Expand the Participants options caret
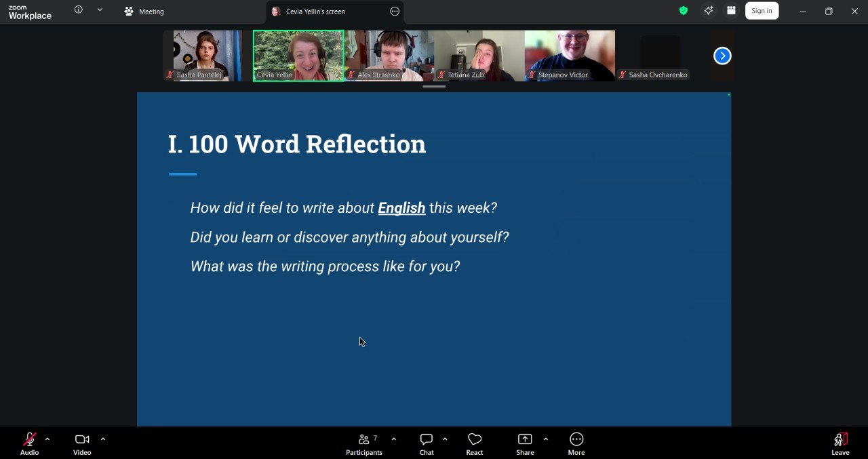Image resolution: width=868 pixels, height=459 pixels. click(x=394, y=439)
